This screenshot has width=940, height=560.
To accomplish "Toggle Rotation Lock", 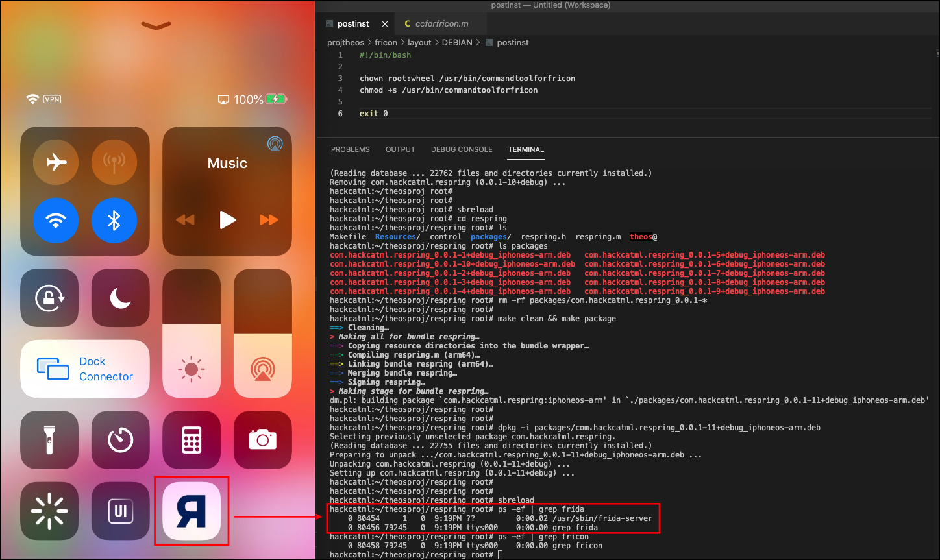I will click(x=49, y=298).
